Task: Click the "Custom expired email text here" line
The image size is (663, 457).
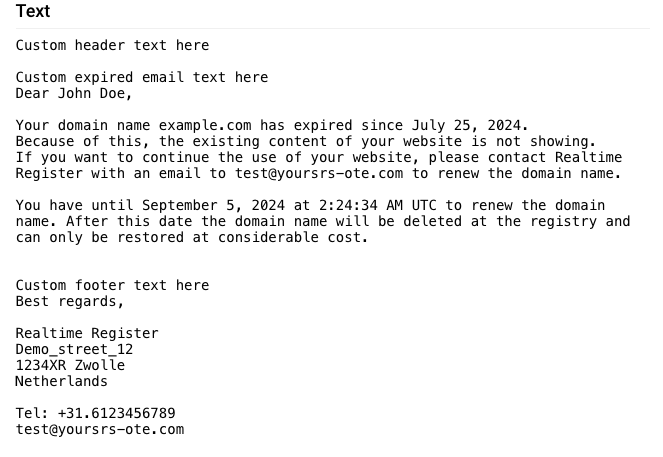Action: [x=142, y=77]
